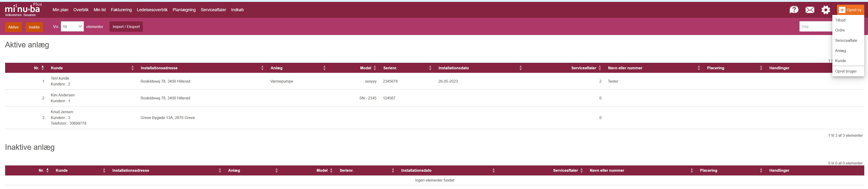
Task: Open the Vis elements count dropdown
Action: [x=72, y=26]
